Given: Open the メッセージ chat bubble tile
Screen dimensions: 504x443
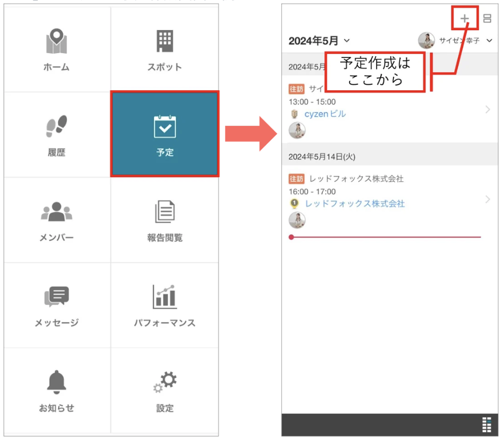Looking at the screenshot, I should click(57, 305).
